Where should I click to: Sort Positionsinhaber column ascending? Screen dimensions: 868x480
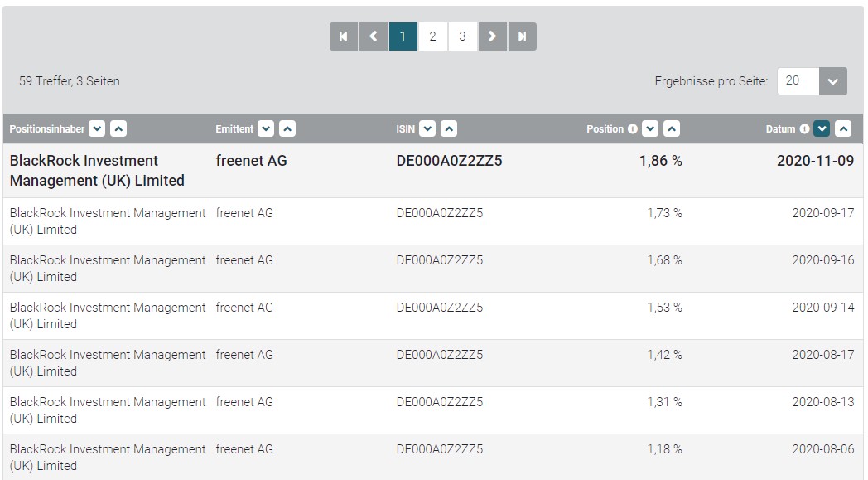(x=118, y=128)
